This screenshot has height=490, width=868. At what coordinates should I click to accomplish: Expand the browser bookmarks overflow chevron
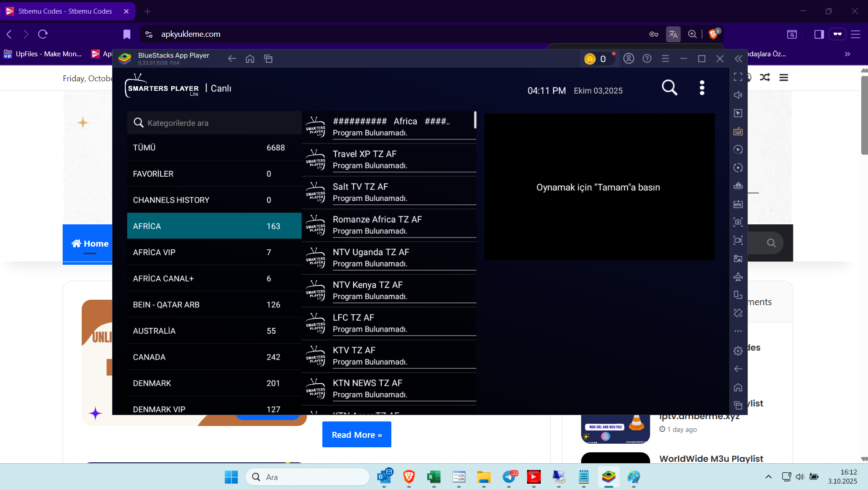(847, 54)
